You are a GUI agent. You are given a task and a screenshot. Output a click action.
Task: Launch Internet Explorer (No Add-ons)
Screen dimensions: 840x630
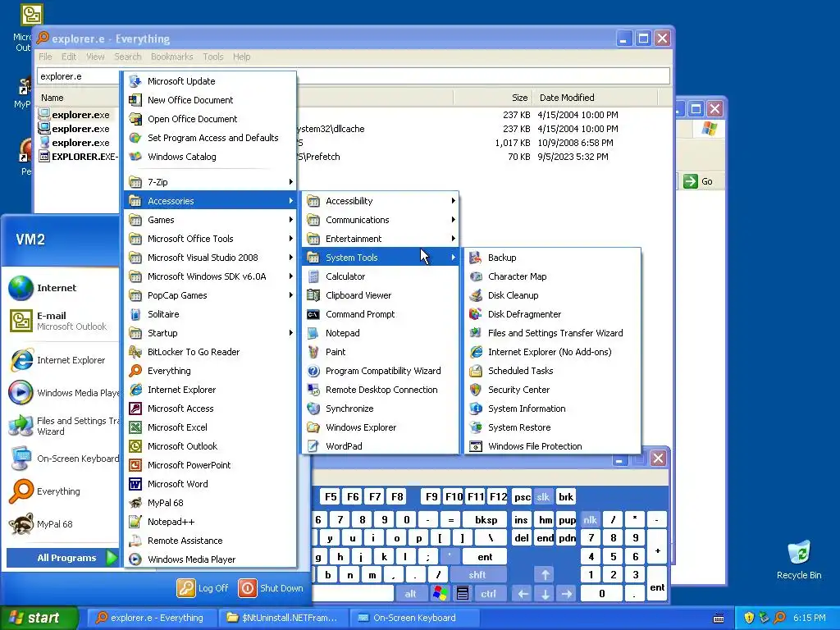[552, 352]
